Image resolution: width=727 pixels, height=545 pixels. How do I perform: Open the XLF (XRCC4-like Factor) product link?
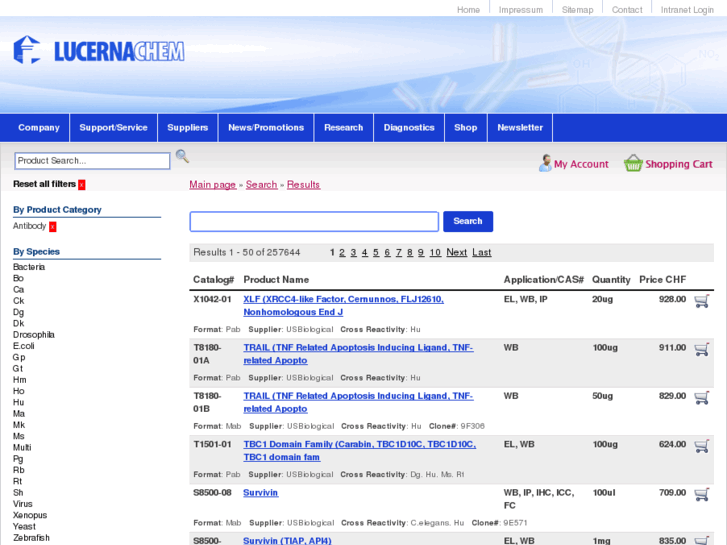[x=344, y=306]
